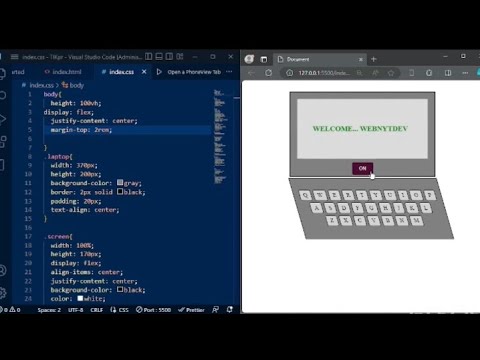Click the feedback icon in the status bar
This screenshot has width=480, height=360.
[216, 310]
